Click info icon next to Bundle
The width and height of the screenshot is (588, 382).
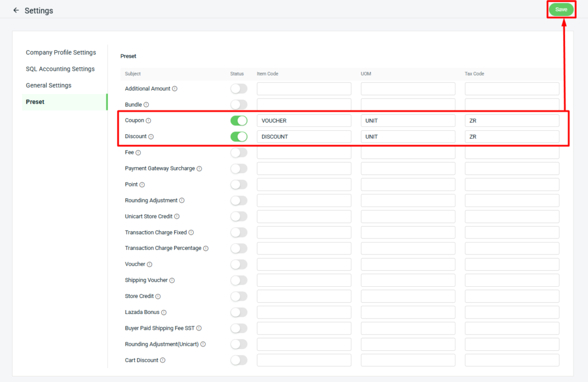click(146, 105)
